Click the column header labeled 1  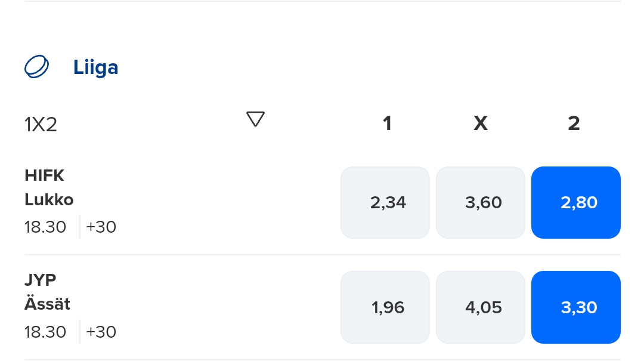tap(387, 124)
